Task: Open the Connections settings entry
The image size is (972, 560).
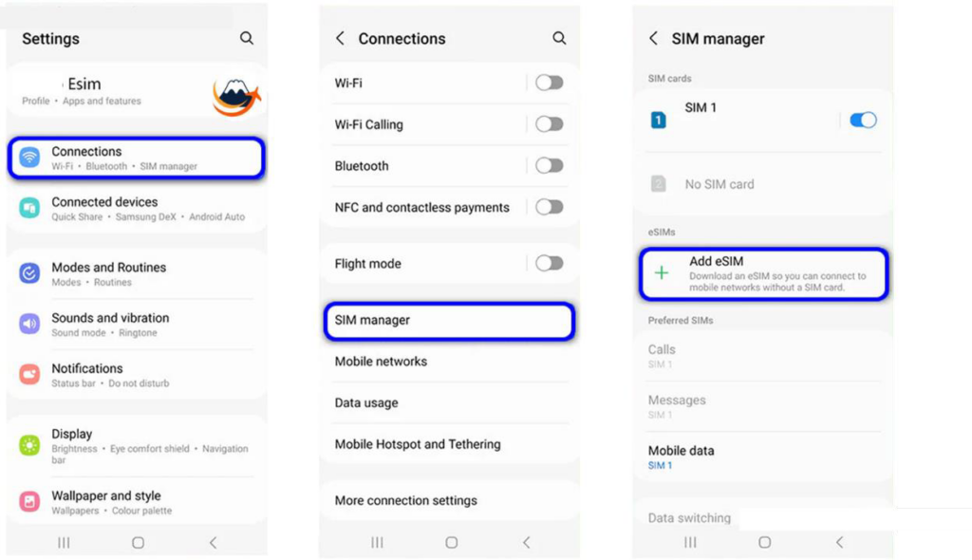Action: pos(136,159)
